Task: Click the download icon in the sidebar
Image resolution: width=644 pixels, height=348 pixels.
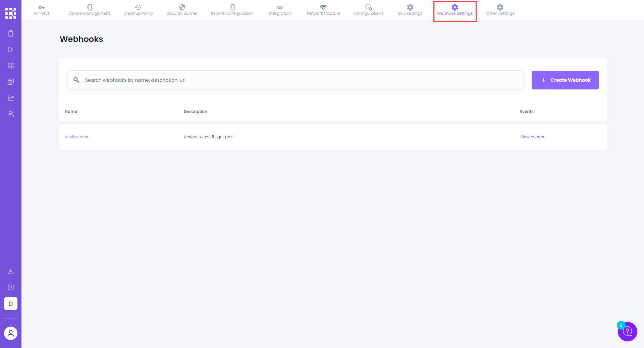Action: pyautogui.click(x=11, y=271)
